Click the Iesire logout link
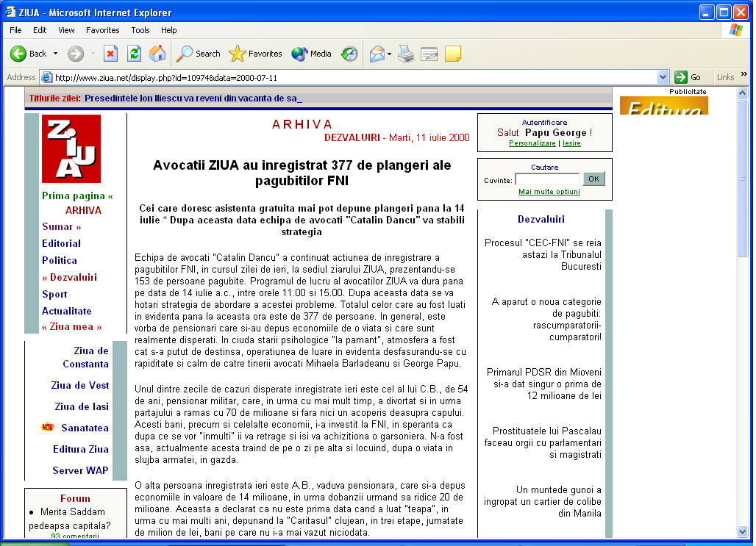 coord(571,143)
